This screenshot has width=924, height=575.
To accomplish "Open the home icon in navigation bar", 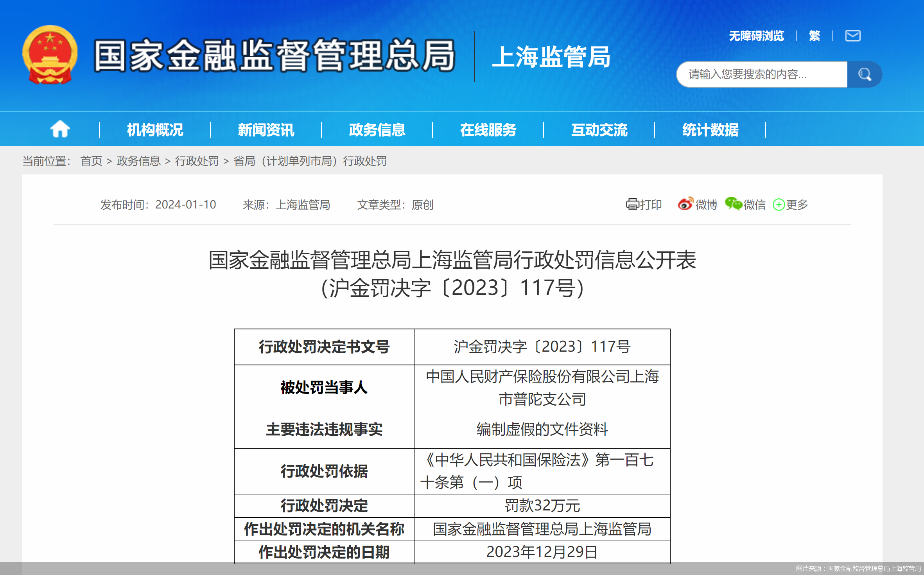I will point(60,129).
